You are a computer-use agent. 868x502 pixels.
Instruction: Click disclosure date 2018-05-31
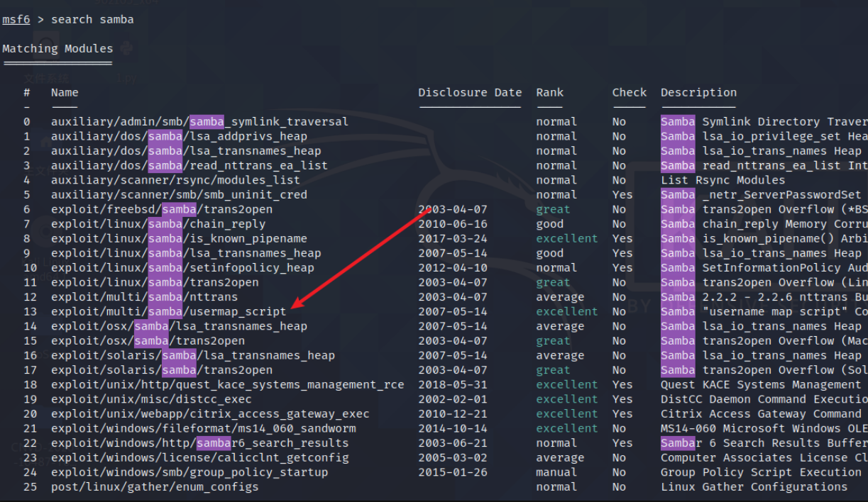click(x=453, y=384)
